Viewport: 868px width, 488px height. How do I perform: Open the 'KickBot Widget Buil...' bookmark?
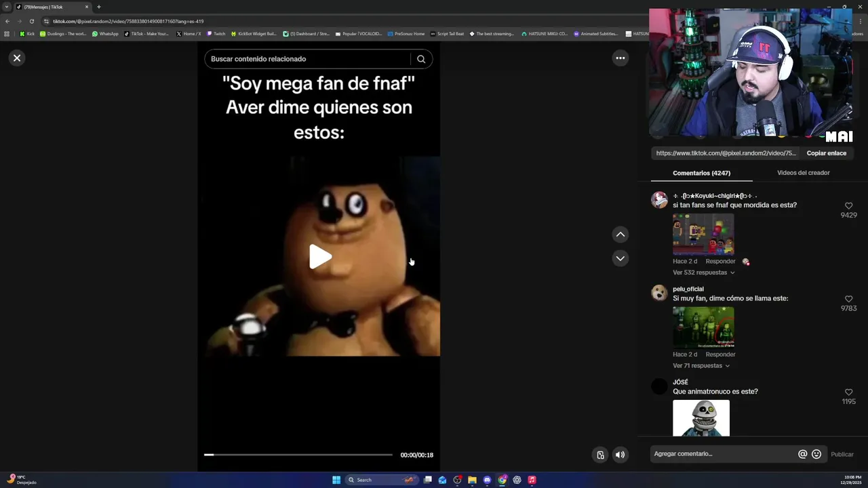(x=254, y=34)
